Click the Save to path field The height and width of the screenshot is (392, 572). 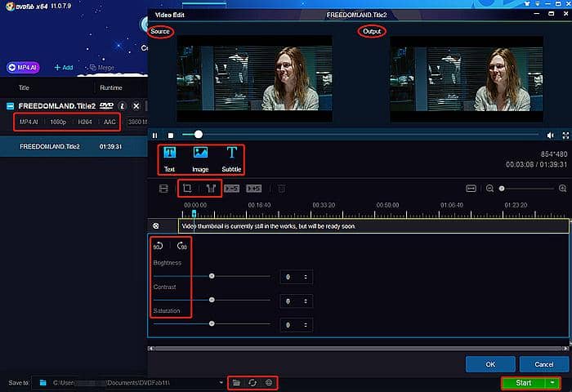128,383
